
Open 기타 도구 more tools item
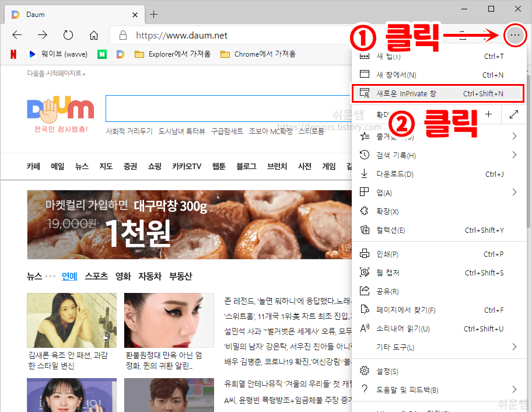pyautogui.click(x=438, y=347)
